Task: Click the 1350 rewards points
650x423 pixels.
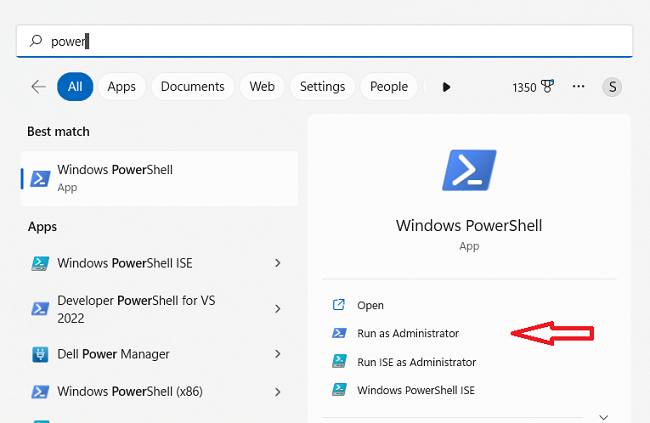Action: pyautogui.click(x=524, y=88)
